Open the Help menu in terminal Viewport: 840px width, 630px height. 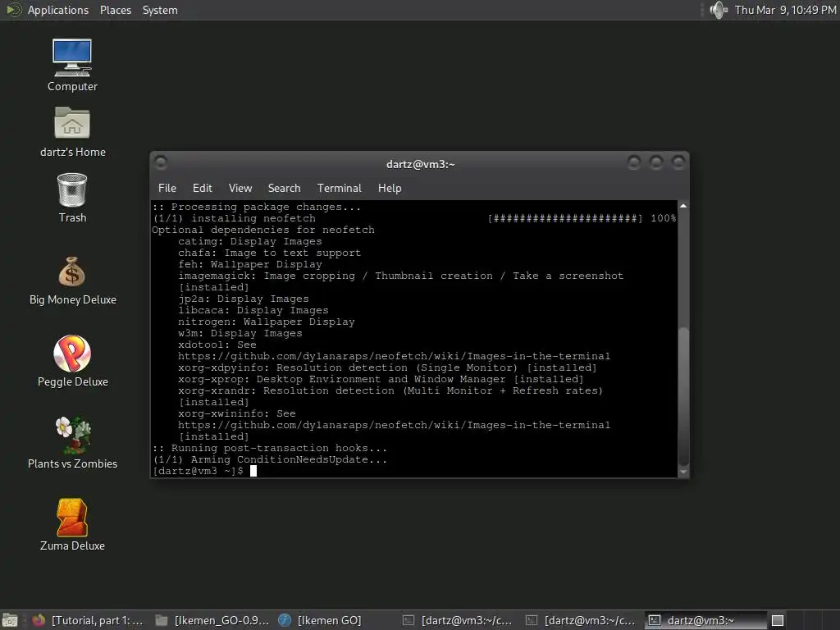click(x=390, y=188)
